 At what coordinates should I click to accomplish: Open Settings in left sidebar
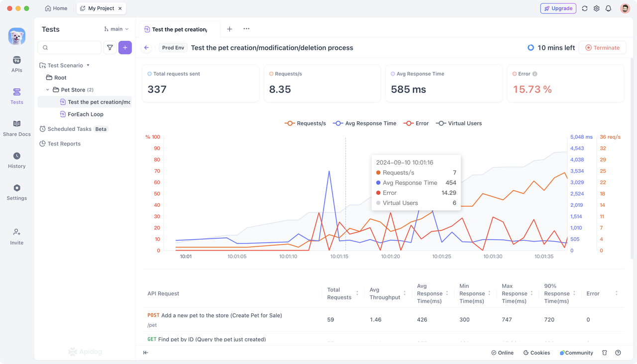[17, 192]
